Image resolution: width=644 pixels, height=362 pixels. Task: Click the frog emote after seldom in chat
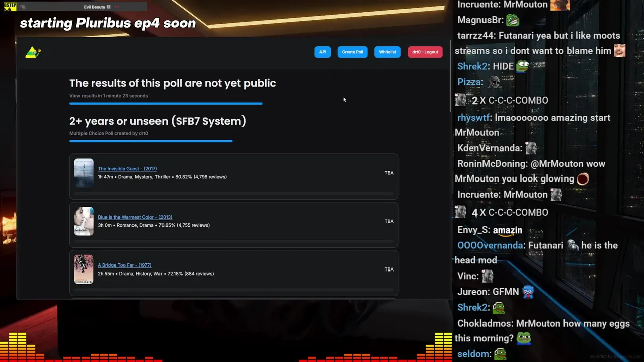pyautogui.click(x=500, y=354)
